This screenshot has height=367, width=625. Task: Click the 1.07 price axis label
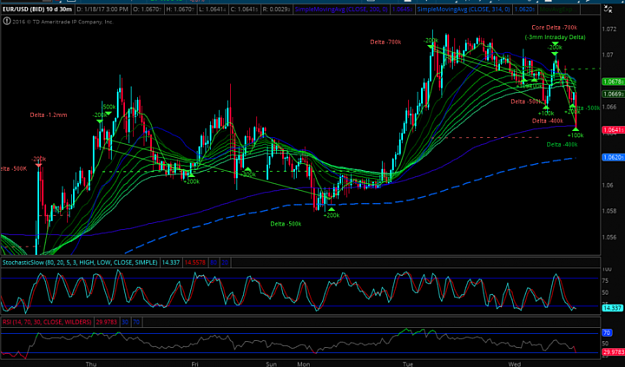607,55
